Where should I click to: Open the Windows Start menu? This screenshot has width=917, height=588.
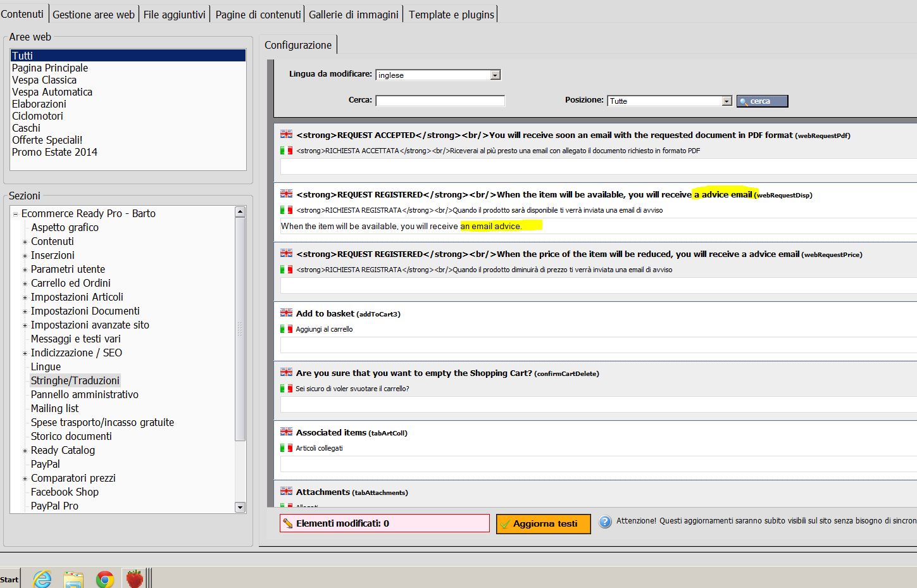9,579
